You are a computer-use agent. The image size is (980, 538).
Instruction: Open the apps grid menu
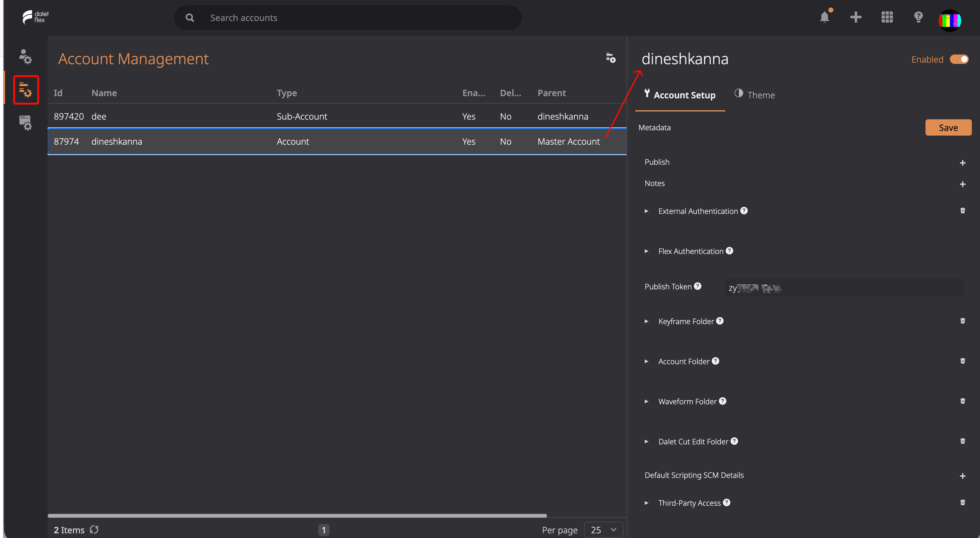[x=887, y=17]
